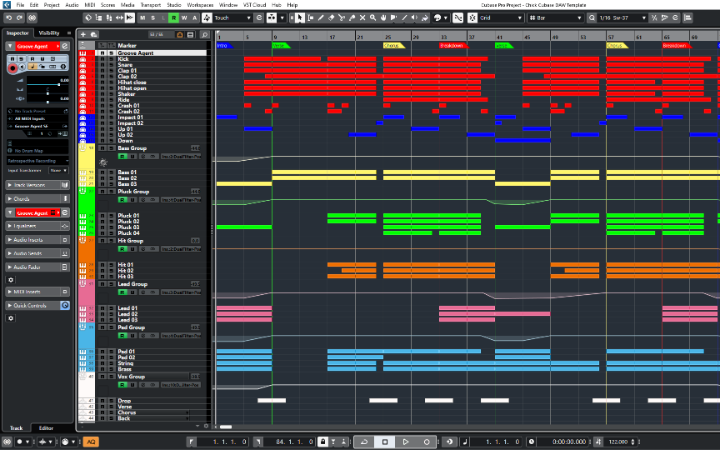Open the MIDI menu

90,5
